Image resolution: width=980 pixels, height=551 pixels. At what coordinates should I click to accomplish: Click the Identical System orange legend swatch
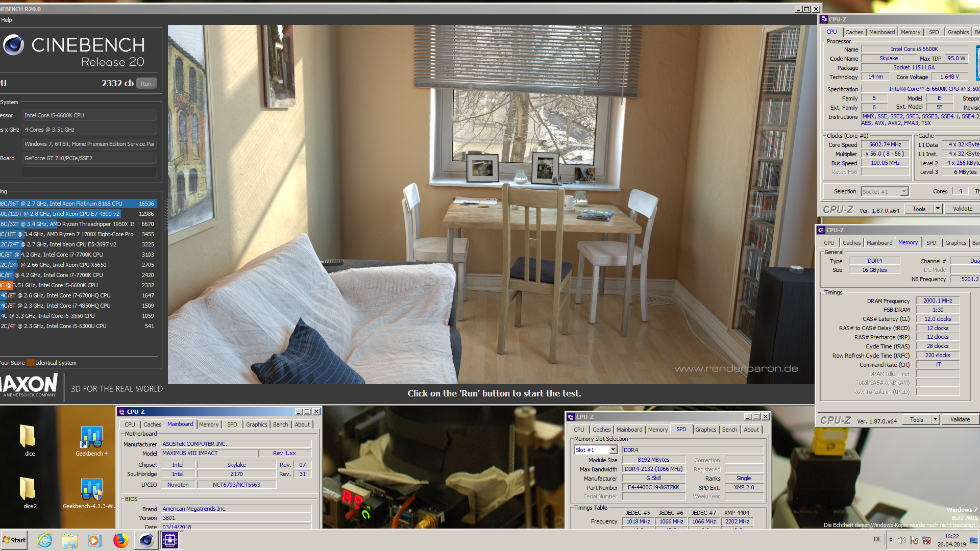pyautogui.click(x=31, y=363)
